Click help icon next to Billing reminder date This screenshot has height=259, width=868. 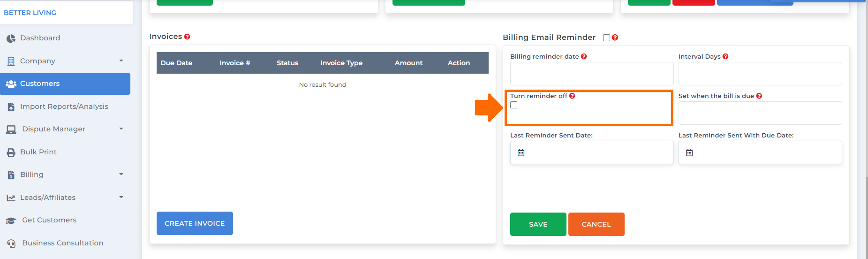(x=584, y=56)
